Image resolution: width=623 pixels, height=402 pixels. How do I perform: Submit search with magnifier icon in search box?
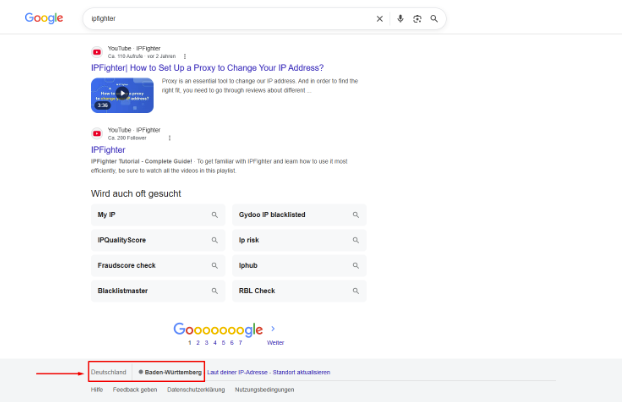[434, 19]
